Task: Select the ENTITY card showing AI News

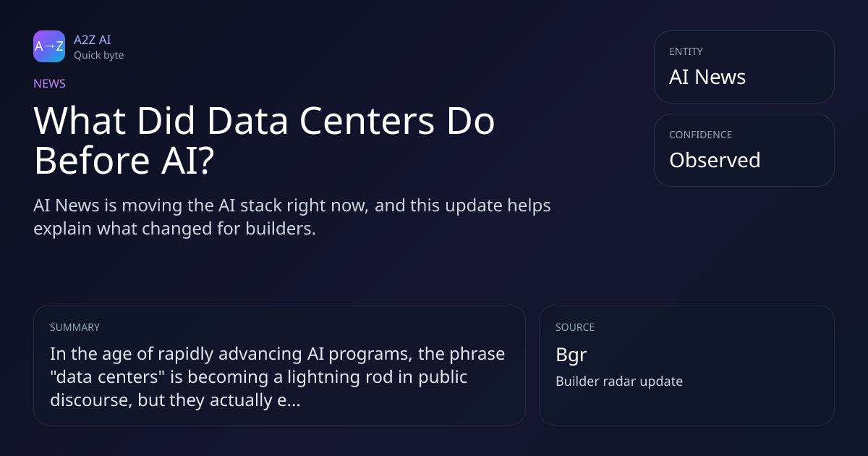Action: (744, 67)
